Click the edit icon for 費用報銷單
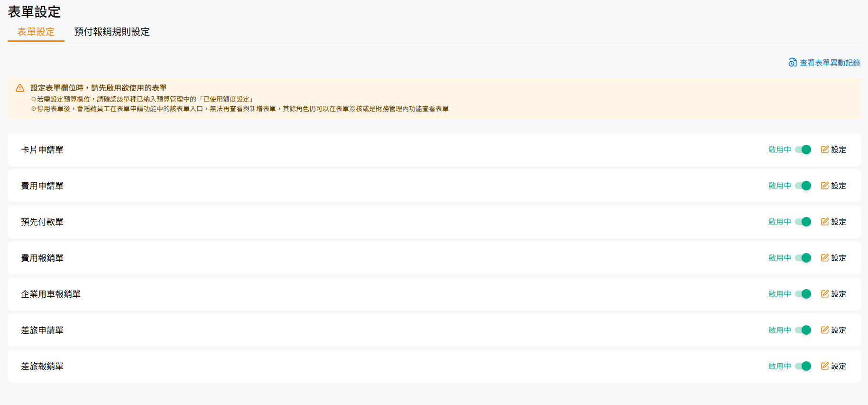The height and width of the screenshot is (405, 868). coord(825,258)
